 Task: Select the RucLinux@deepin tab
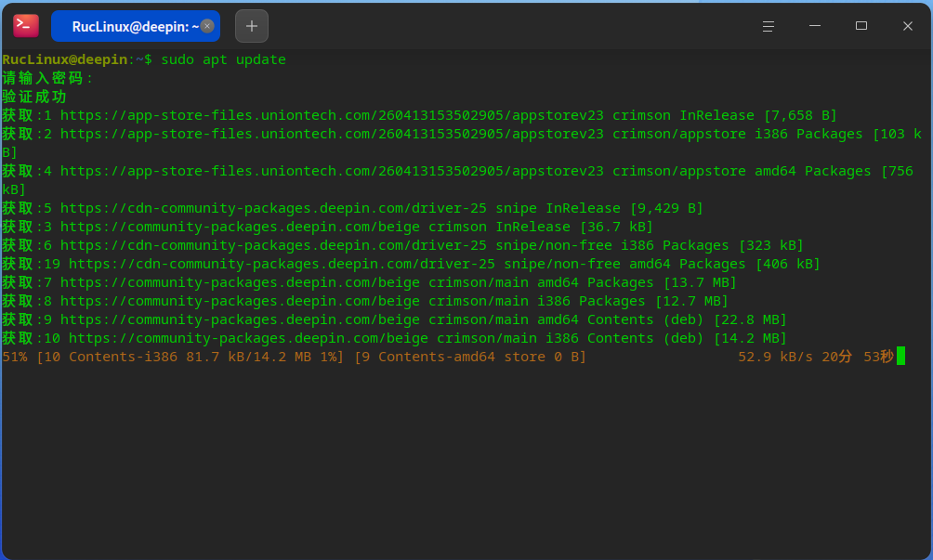click(136, 26)
